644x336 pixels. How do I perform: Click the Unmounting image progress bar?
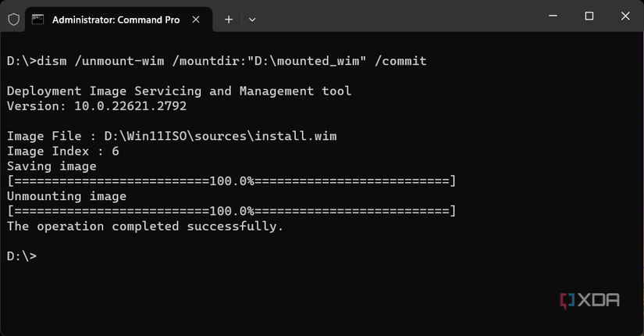pos(231,211)
